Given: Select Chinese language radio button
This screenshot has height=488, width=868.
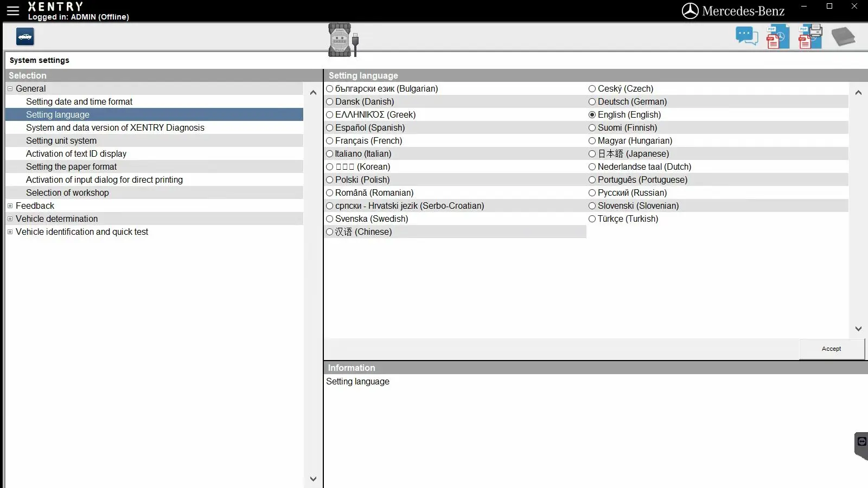Looking at the screenshot, I should [x=329, y=232].
